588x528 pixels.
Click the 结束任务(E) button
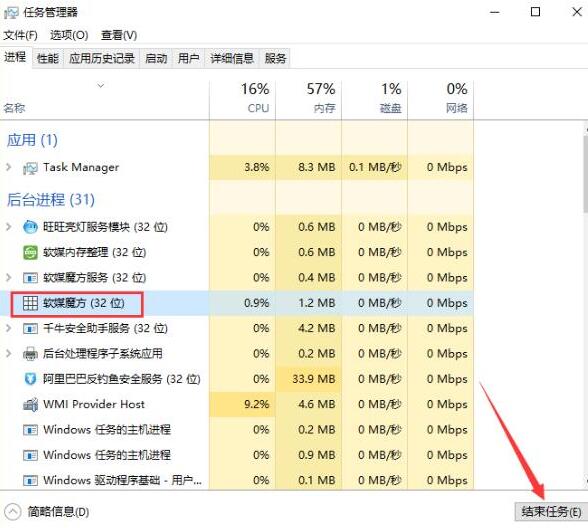[551, 512]
